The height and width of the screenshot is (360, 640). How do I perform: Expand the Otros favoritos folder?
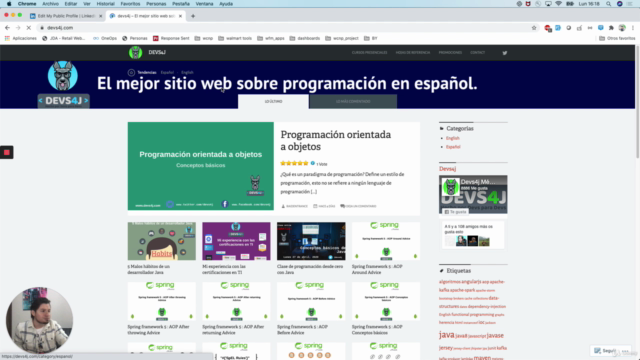point(617,38)
